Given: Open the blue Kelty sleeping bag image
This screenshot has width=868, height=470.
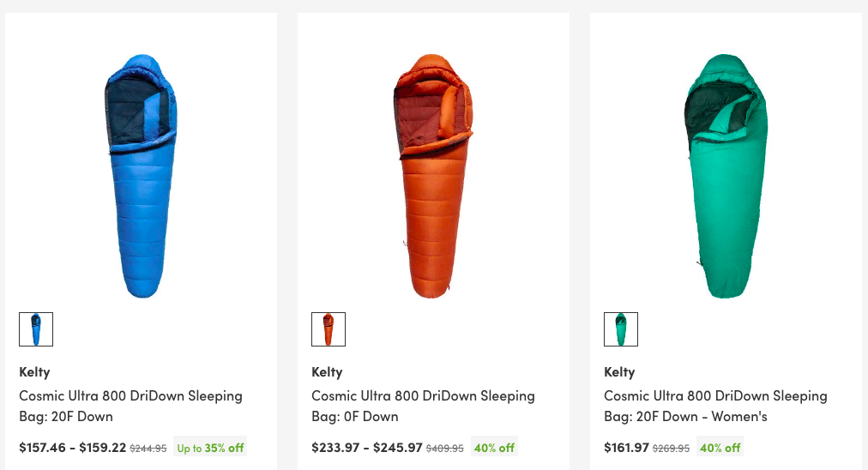Looking at the screenshot, I should pos(141,176).
